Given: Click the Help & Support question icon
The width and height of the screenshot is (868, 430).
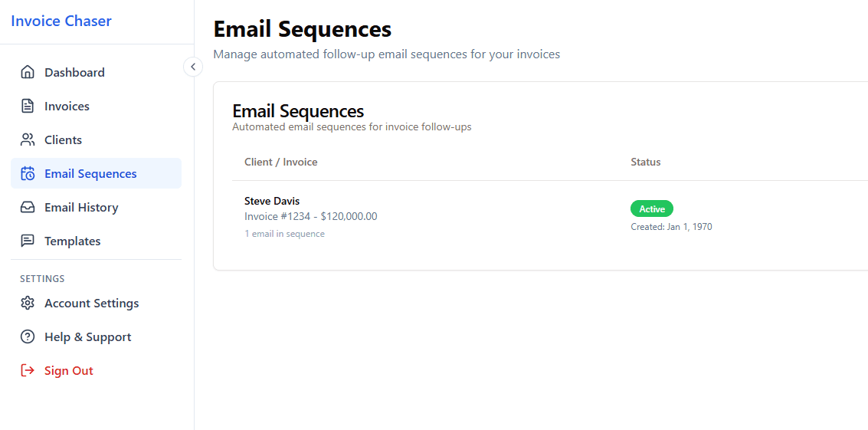Looking at the screenshot, I should [28, 337].
